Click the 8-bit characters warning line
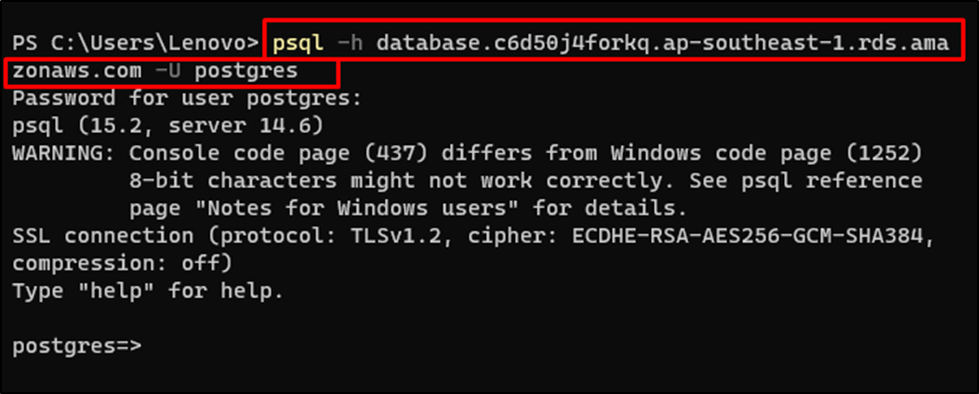979x394 pixels. coord(526,181)
